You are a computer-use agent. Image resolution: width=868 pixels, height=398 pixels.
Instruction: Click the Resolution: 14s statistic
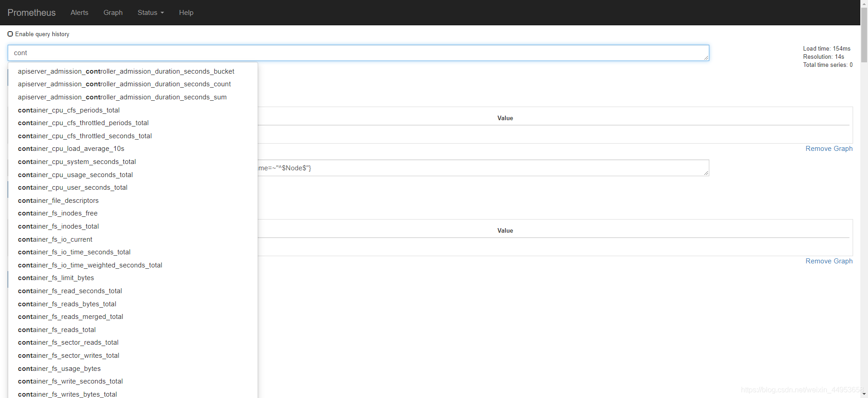823,57
